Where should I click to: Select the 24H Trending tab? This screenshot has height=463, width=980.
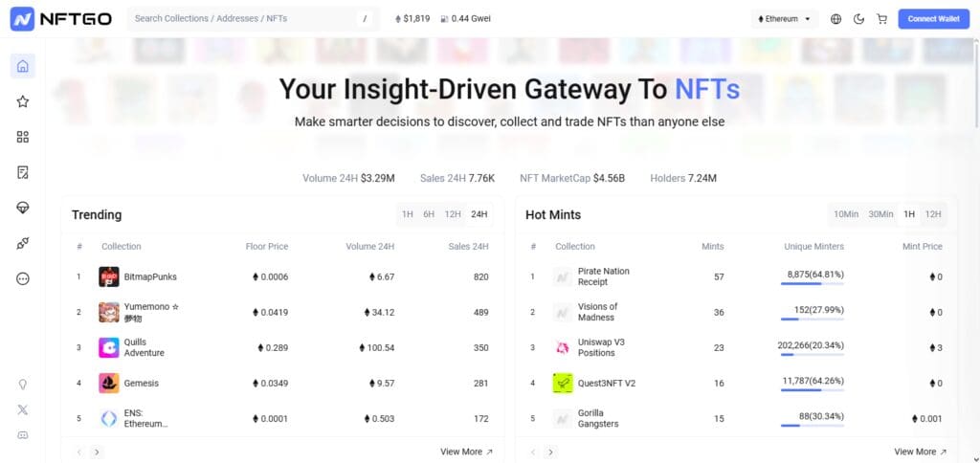(479, 214)
